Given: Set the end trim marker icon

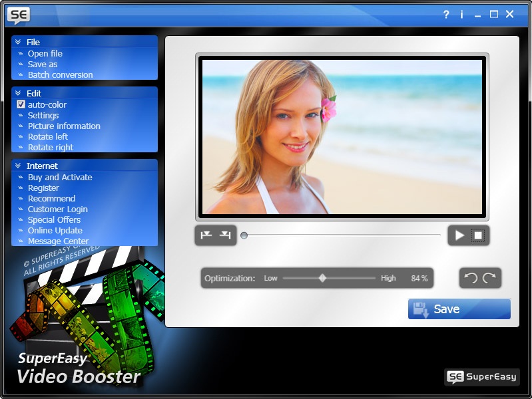Looking at the screenshot, I should (226, 235).
